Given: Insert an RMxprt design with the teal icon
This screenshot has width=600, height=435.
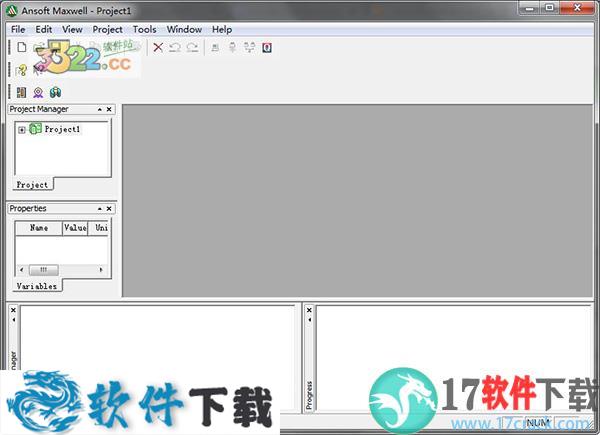Looking at the screenshot, I should pyautogui.click(x=55, y=92).
